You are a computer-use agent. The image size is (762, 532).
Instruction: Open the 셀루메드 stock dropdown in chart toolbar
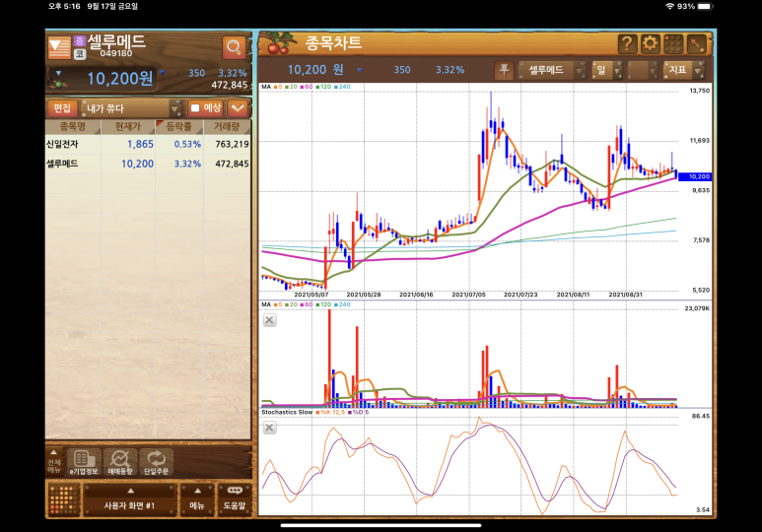[552, 70]
